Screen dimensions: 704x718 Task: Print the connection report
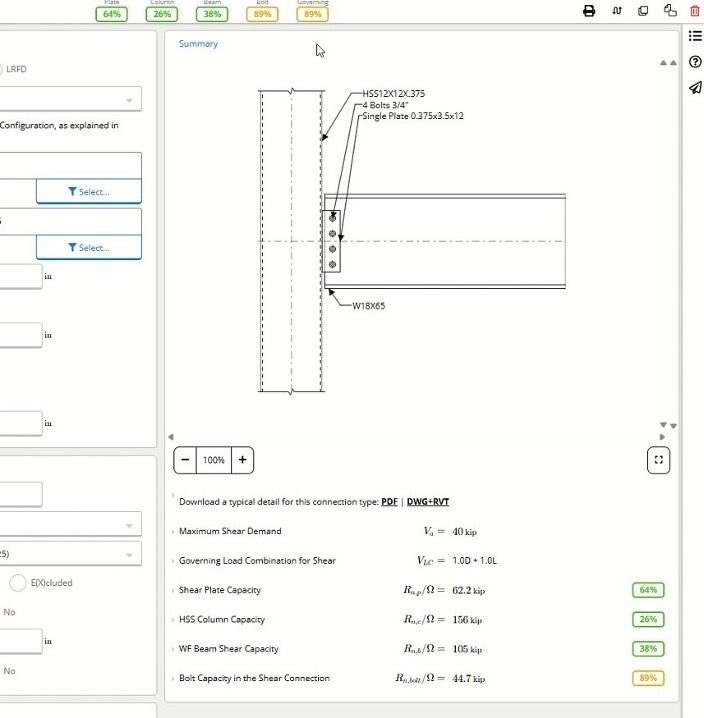pyautogui.click(x=589, y=11)
